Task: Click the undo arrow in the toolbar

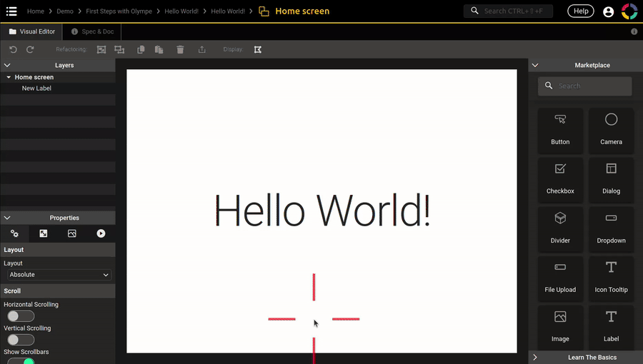Action: click(13, 49)
